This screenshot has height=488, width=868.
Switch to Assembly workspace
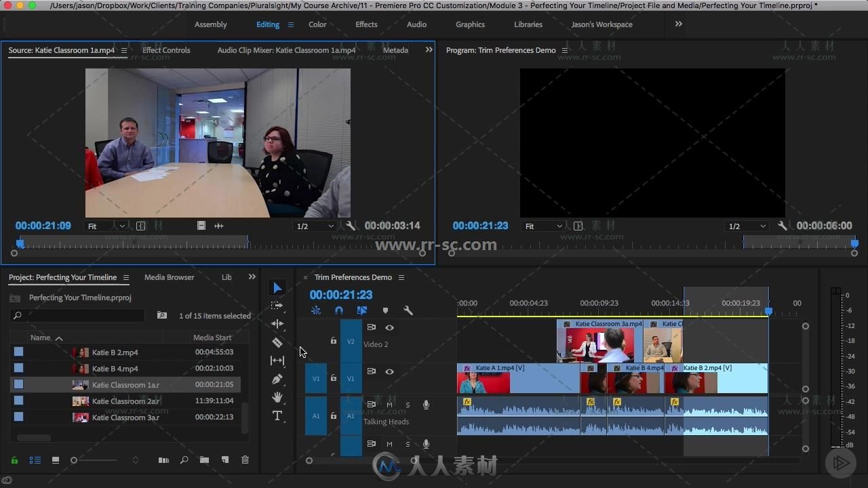tap(211, 24)
